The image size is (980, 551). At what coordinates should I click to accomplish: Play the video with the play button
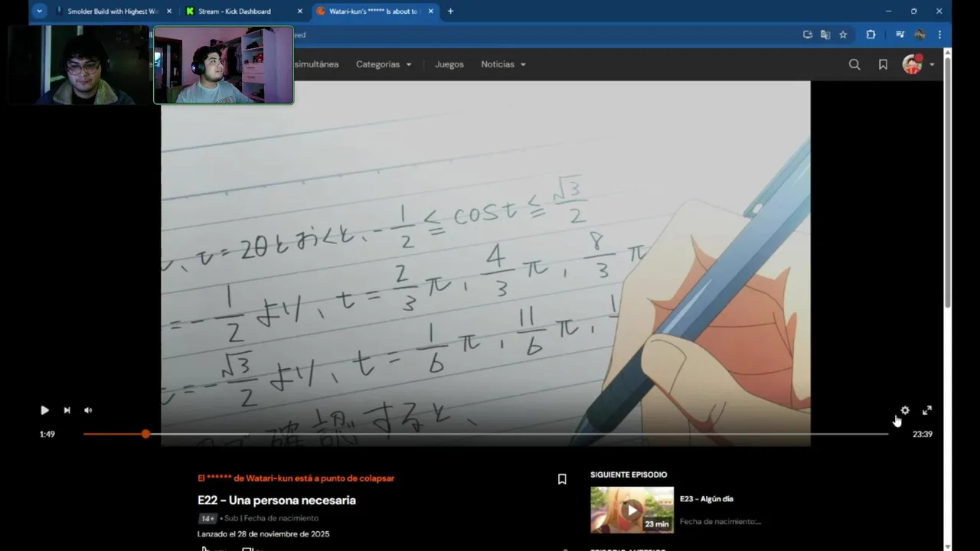pyautogui.click(x=44, y=410)
